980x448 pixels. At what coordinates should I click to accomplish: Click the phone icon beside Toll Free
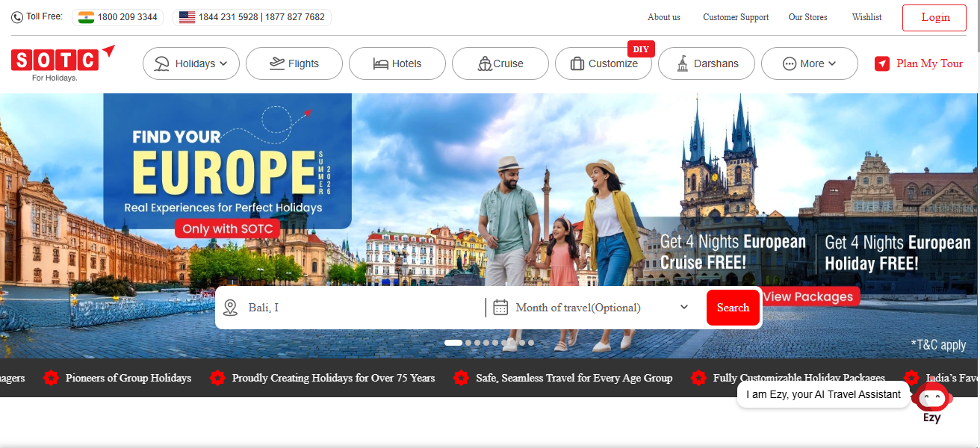(x=17, y=17)
